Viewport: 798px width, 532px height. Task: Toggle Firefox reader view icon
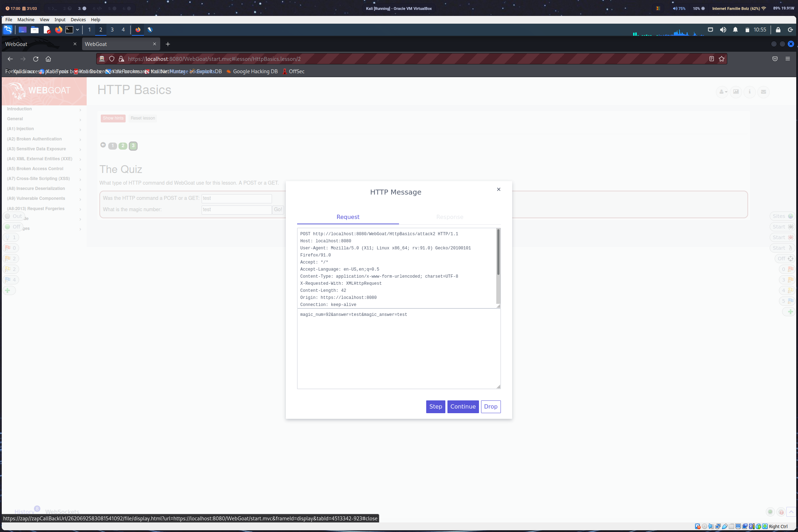point(712,59)
